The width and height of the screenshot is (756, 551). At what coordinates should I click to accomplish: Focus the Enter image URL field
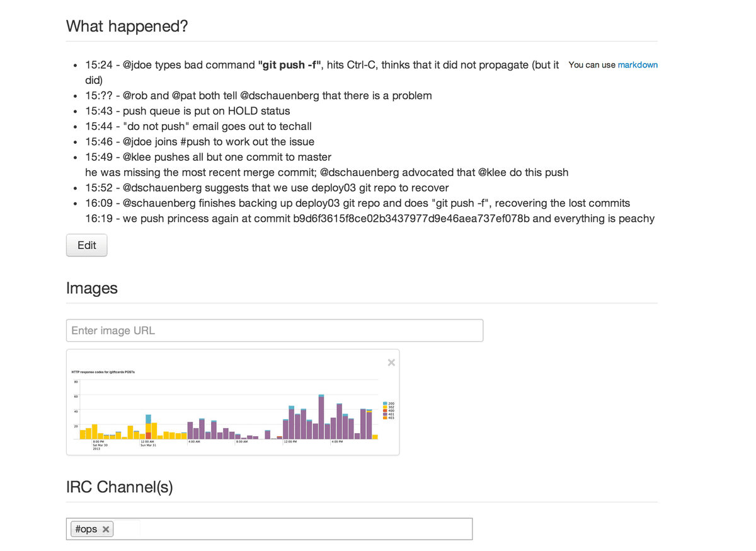coord(275,330)
